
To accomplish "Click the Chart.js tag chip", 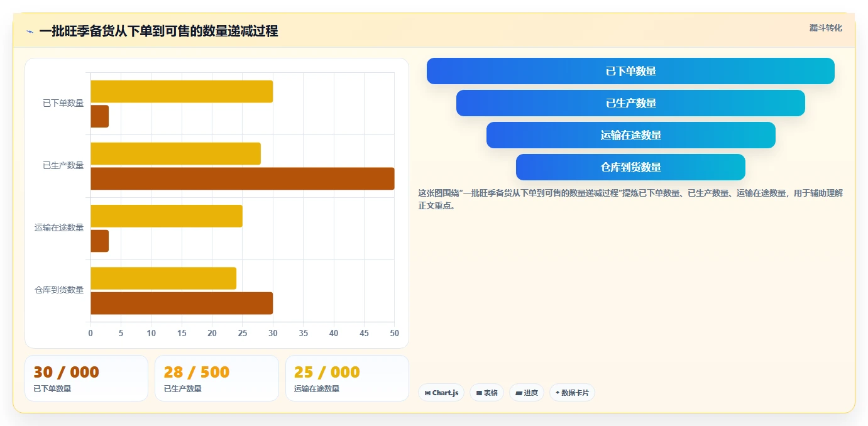I will (441, 393).
